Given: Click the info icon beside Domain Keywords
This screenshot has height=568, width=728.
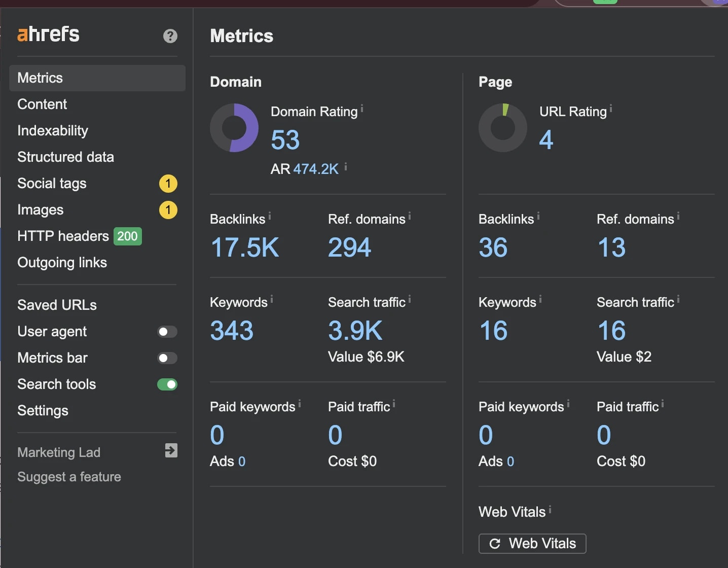Looking at the screenshot, I should (272, 300).
